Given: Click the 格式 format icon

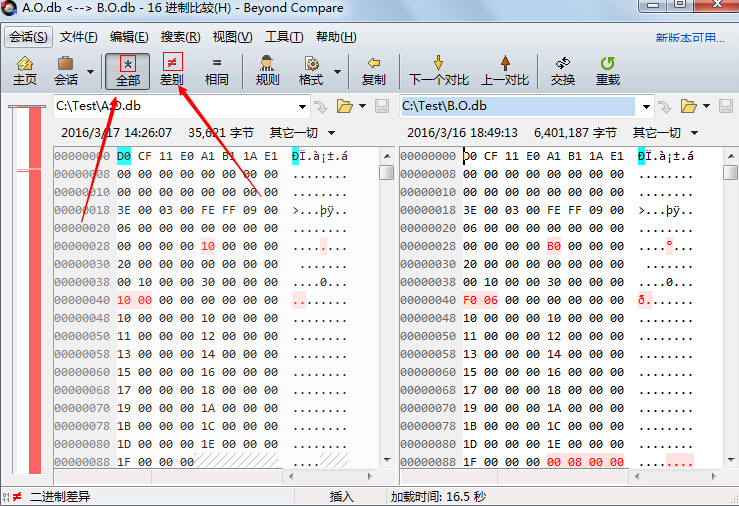Looking at the screenshot, I should coord(311,71).
